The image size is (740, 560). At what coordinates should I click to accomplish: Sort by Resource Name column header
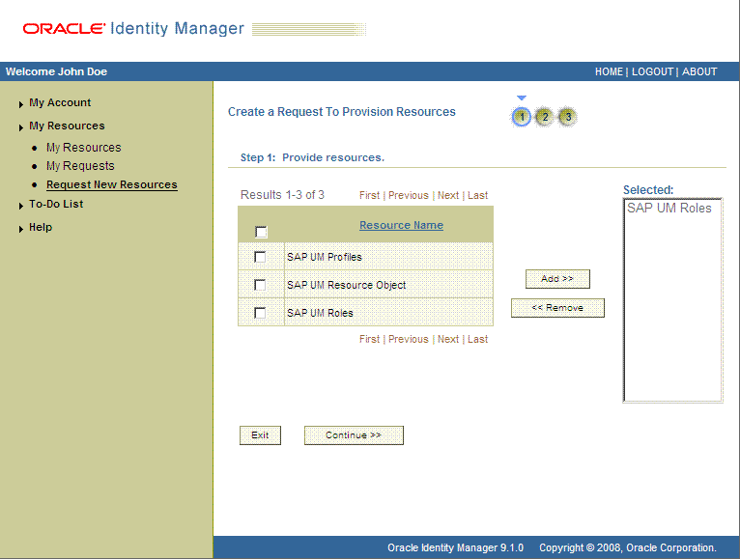401,225
